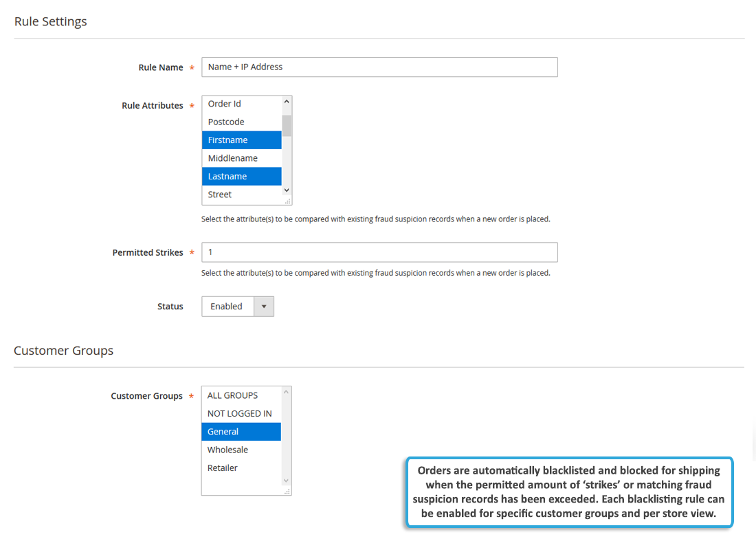
Task: Click Customer Groups scroll down arrow
Action: pyautogui.click(x=287, y=481)
